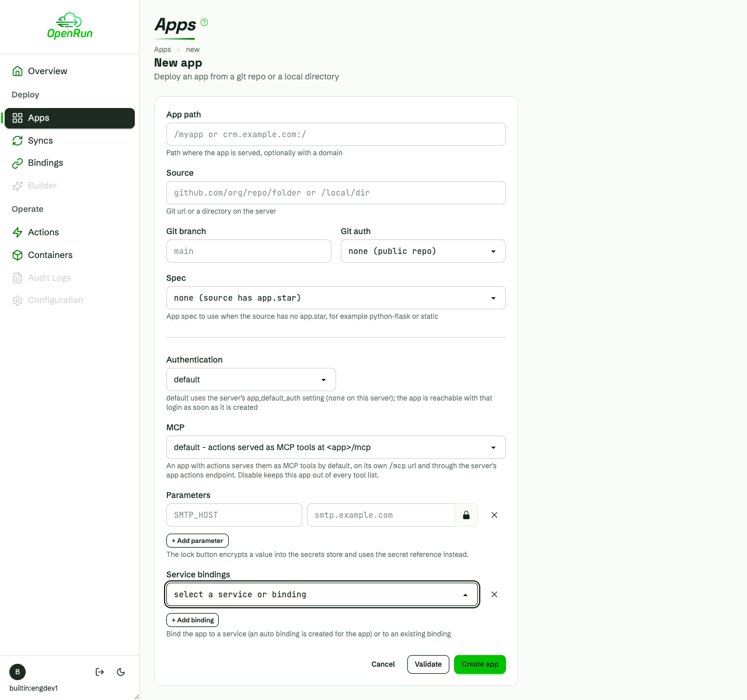
Task: Open Syncs in sidebar
Action: (x=69, y=141)
